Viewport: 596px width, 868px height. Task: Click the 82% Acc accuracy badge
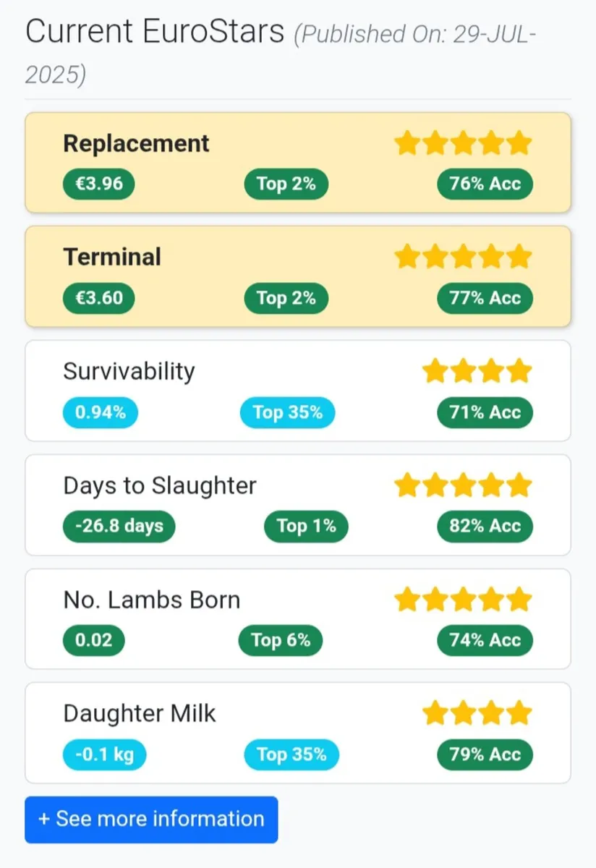click(x=485, y=526)
